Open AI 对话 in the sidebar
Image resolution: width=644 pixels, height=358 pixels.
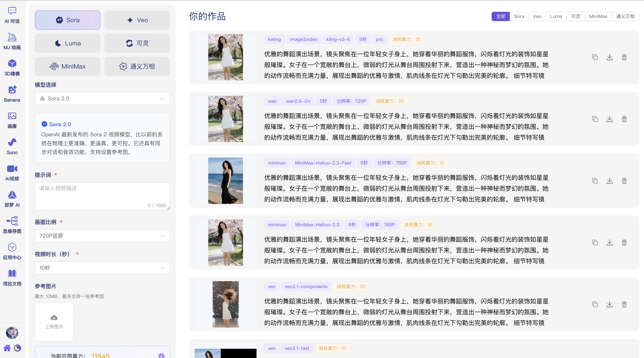click(12, 15)
